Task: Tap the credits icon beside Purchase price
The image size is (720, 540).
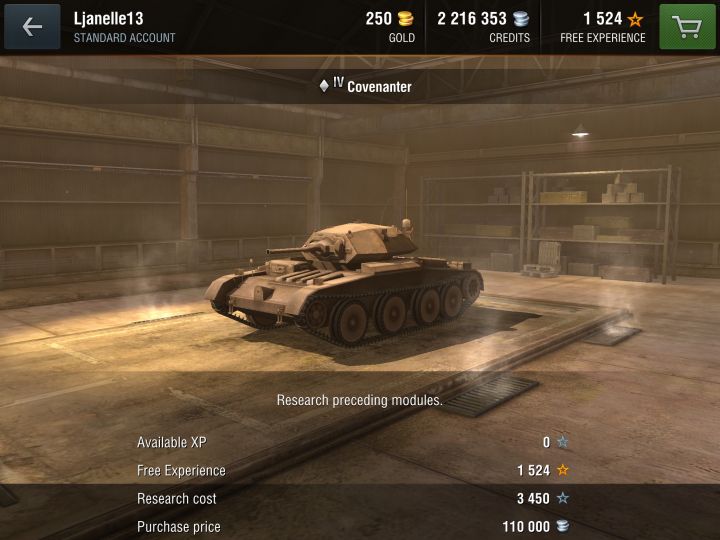Action: [562, 526]
